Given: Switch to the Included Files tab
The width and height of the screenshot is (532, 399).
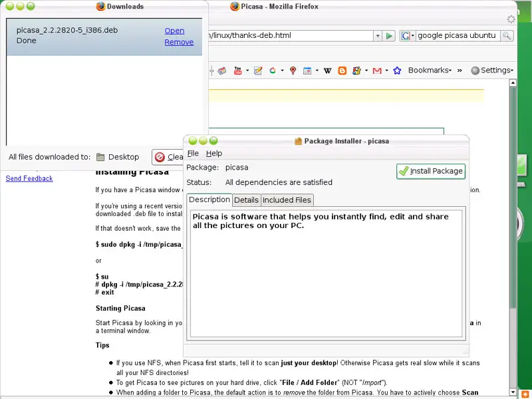Looking at the screenshot, I should pos(287,200).
